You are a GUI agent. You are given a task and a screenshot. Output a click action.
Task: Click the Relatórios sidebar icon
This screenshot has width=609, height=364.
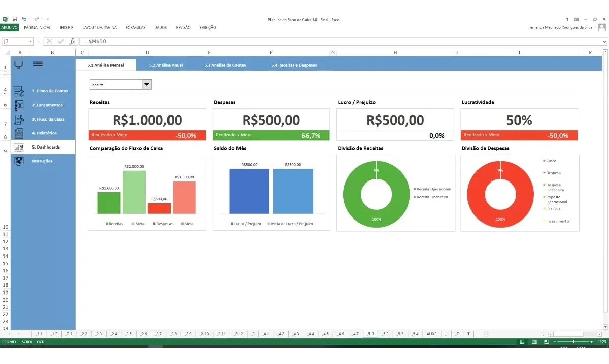(19, 133)
